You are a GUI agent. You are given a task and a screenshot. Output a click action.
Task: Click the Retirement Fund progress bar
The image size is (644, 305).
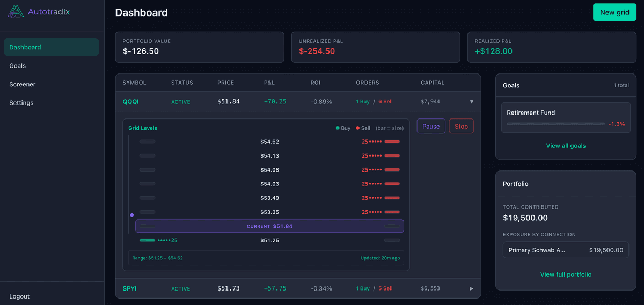click(x=555, y=124)
